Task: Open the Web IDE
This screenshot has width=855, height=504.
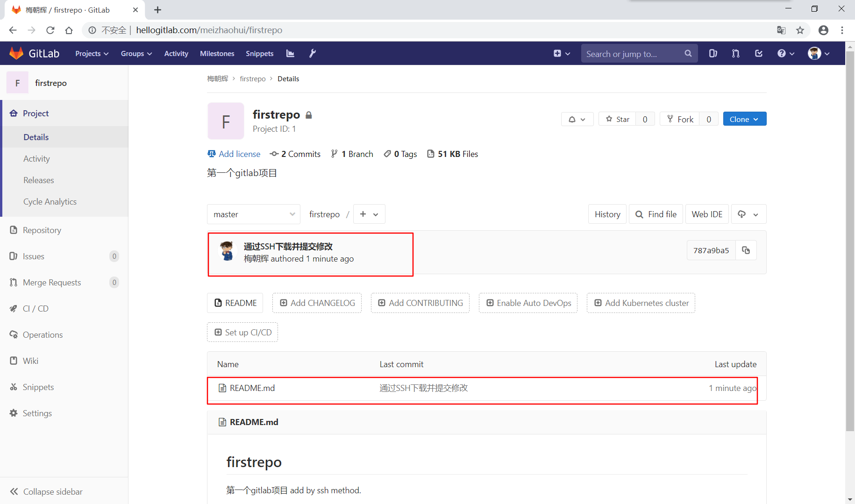Action: tap(707, 214)
